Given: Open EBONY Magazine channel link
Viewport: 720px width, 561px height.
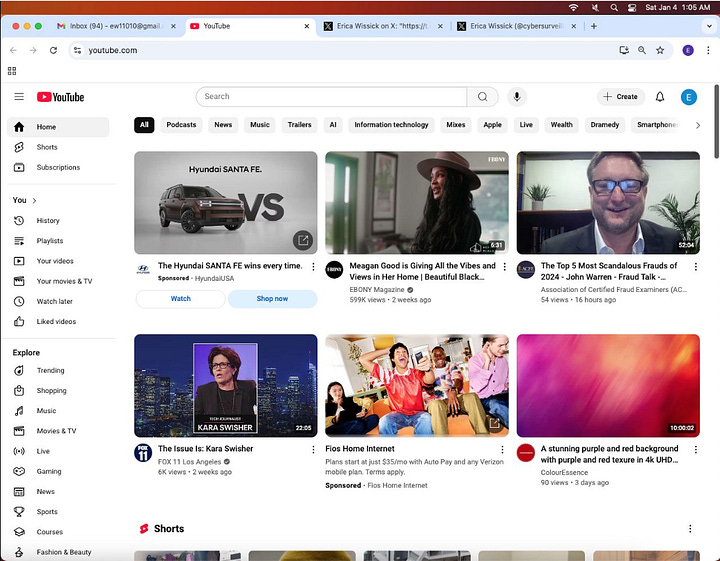Looking at the screenshot, I should point(377,290).
